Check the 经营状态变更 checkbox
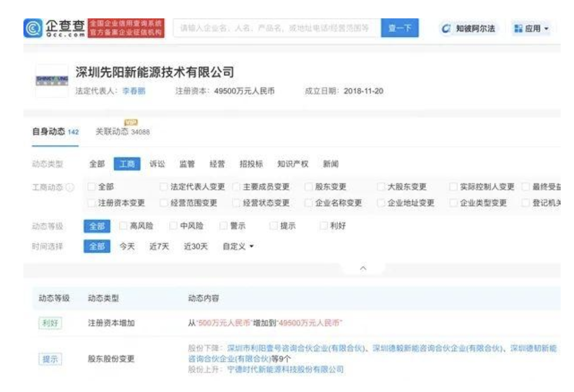The image size is (574, 392). point(236,203)
